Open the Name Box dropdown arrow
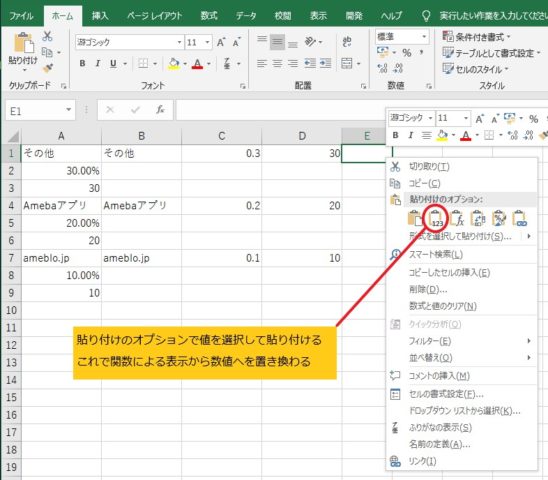This screenshot has height=480, width=548. point(68,110)
